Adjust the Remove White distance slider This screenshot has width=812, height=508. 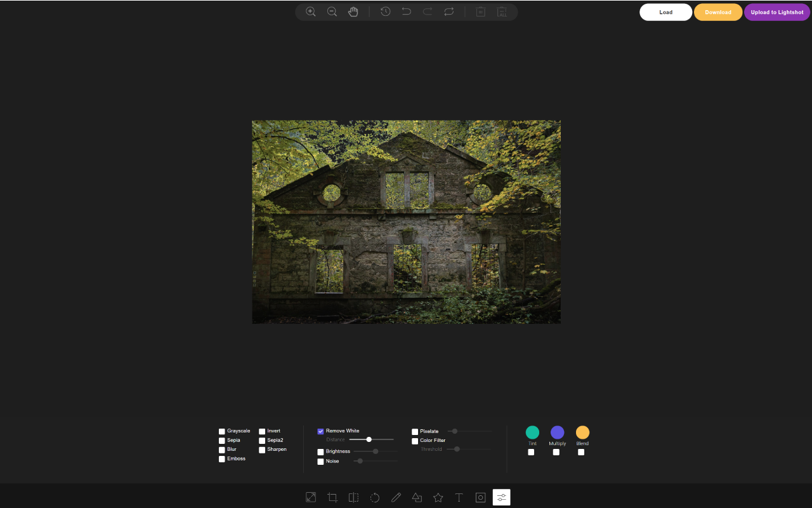click(x=368, y=439)
